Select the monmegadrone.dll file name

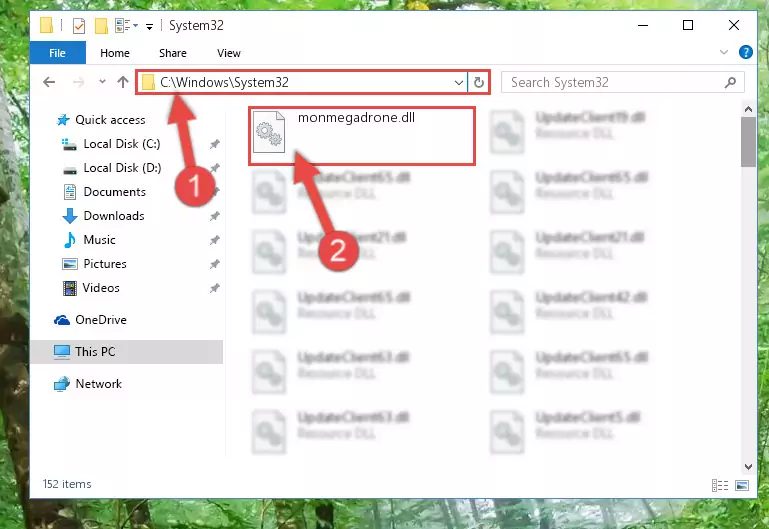coord(356,118)
